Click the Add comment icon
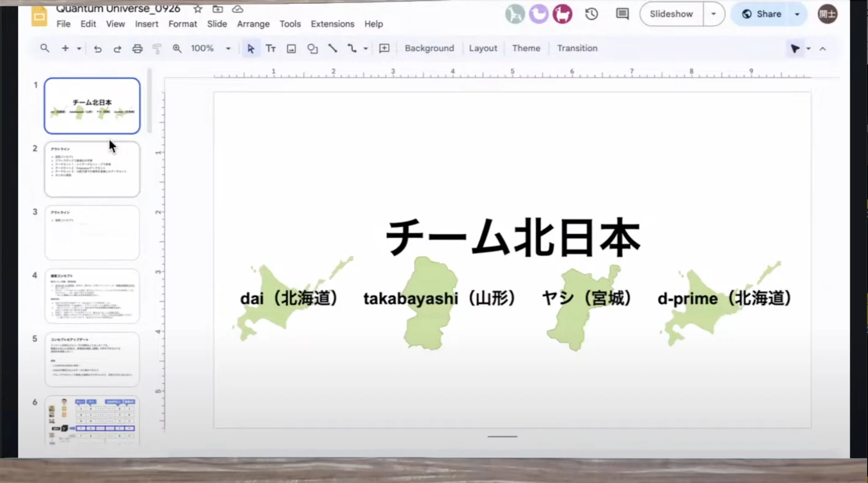 tap(384, 48)
